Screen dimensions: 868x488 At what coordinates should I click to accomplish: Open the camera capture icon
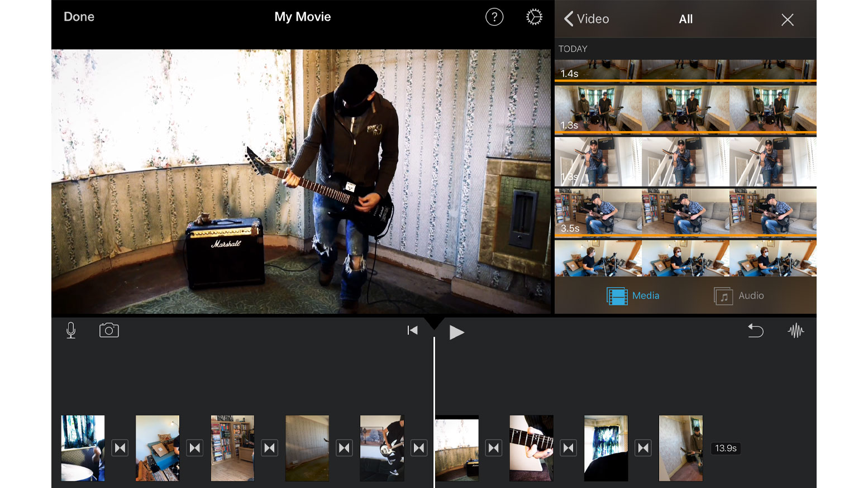click(x=109, y=331)
